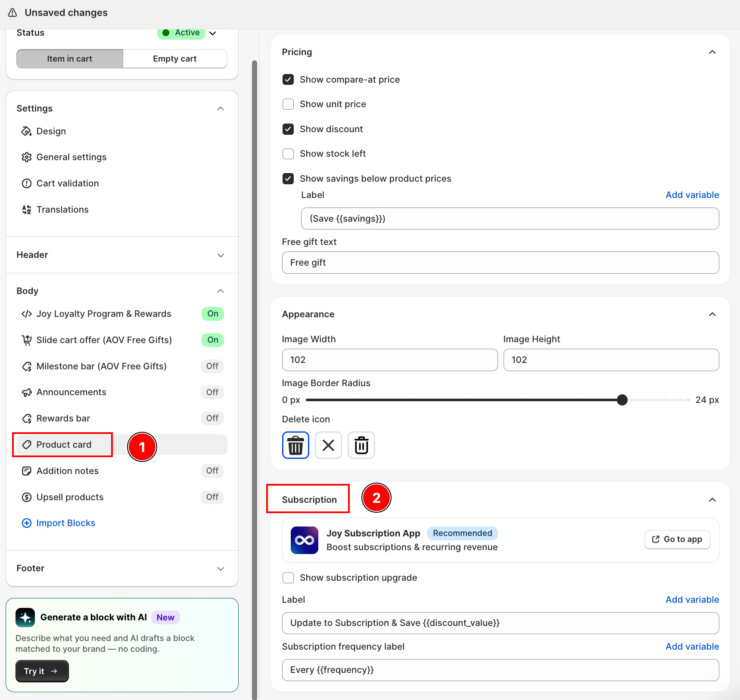
Task: Select the filled trash delete icon
Action: pos(295,445)
